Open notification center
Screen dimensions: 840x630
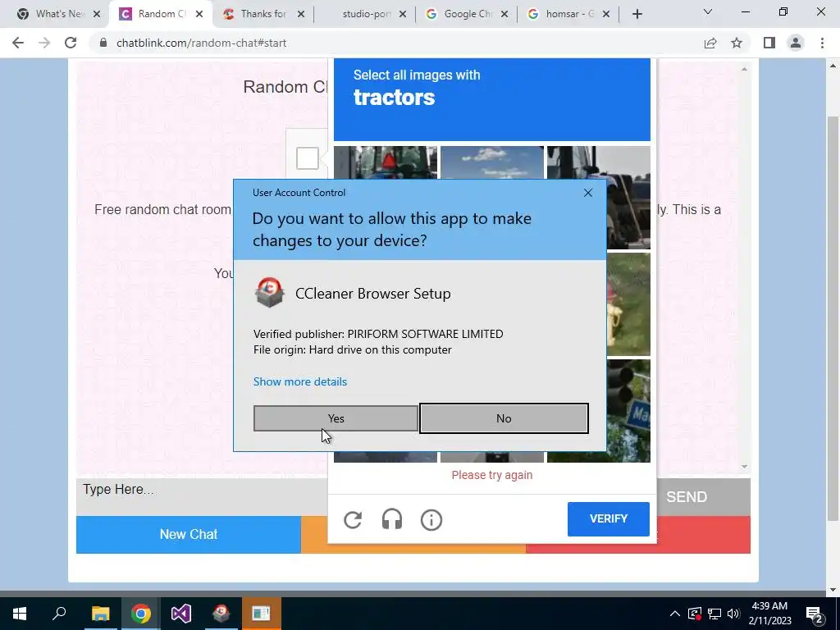pos(815,614)
